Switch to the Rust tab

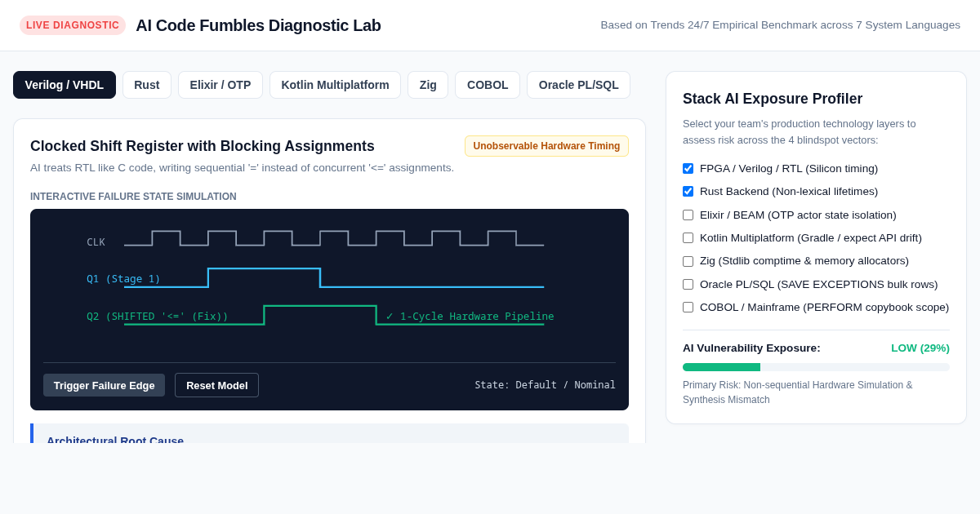147,85
